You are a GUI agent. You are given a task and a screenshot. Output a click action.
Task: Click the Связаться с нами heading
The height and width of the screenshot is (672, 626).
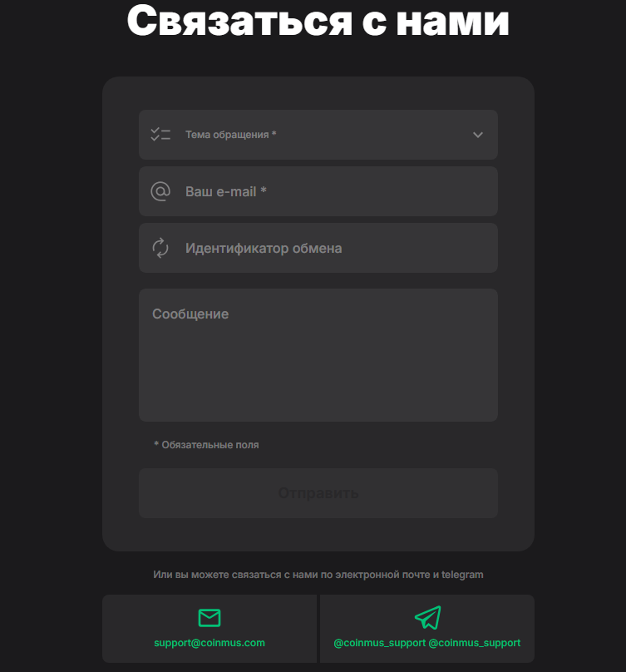coord(318,20)
